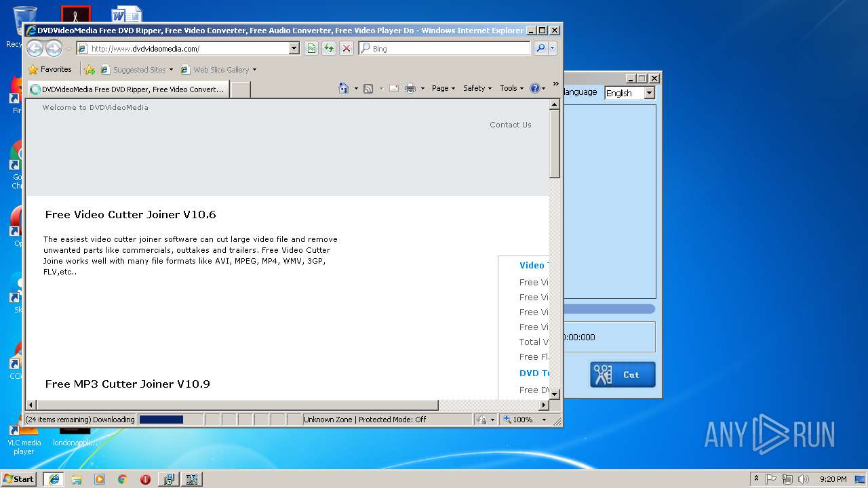The width and height of the screenshot is (868, 488).
Task: Open Suggested Sites link
Action: click(136, 69)
